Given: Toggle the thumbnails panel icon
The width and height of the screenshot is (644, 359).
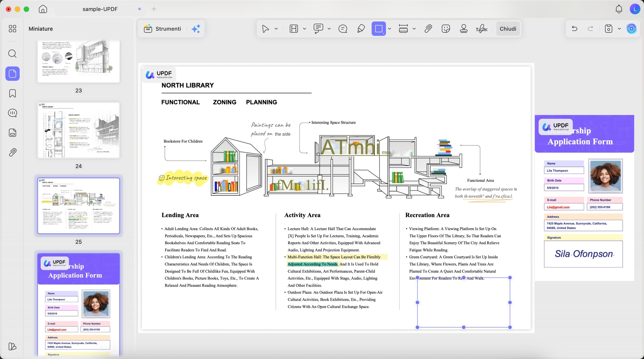Looking at the screenshot, I should click(x=12, y=74).
